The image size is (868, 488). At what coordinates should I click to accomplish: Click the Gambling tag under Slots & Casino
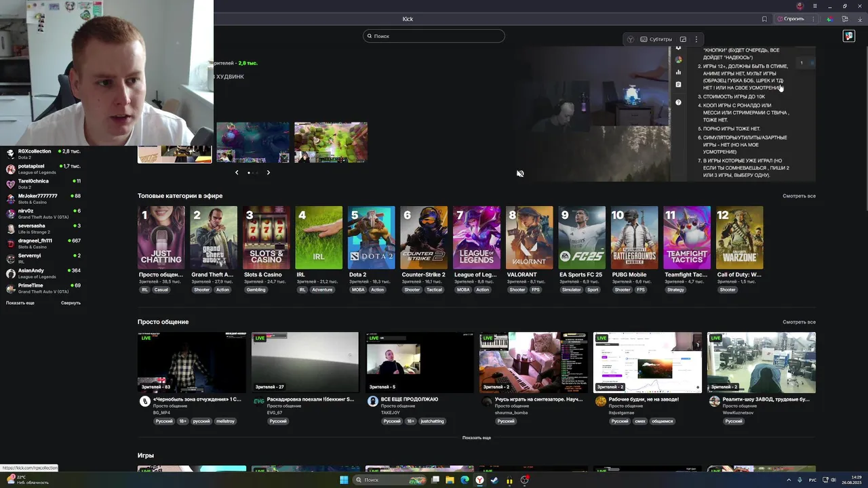point(256,289)
